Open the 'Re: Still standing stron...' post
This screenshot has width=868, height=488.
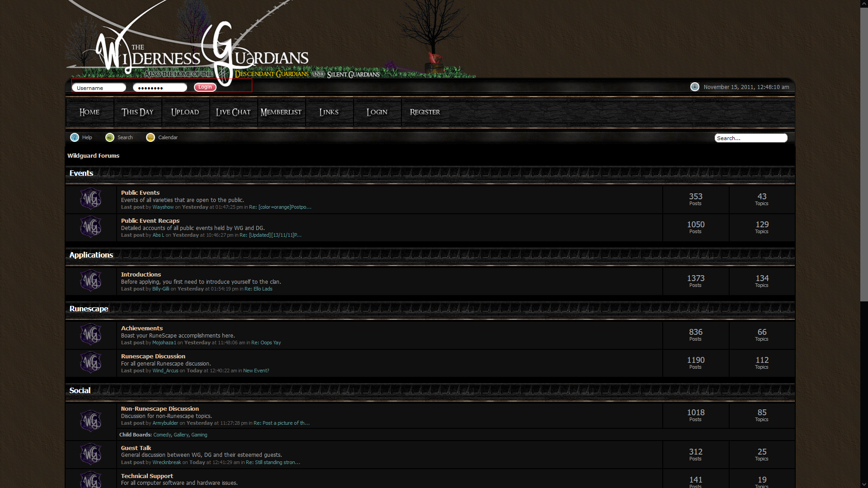[273, 462]
